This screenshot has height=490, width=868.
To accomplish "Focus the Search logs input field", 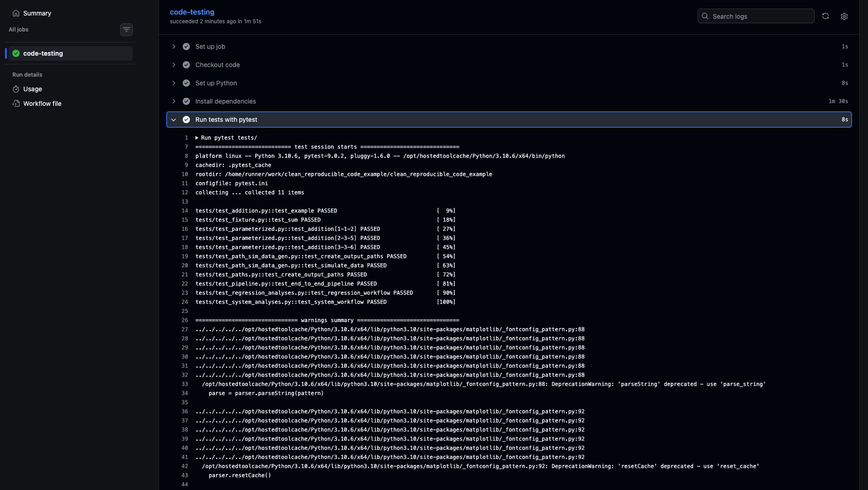I will (x=756, y=16).
